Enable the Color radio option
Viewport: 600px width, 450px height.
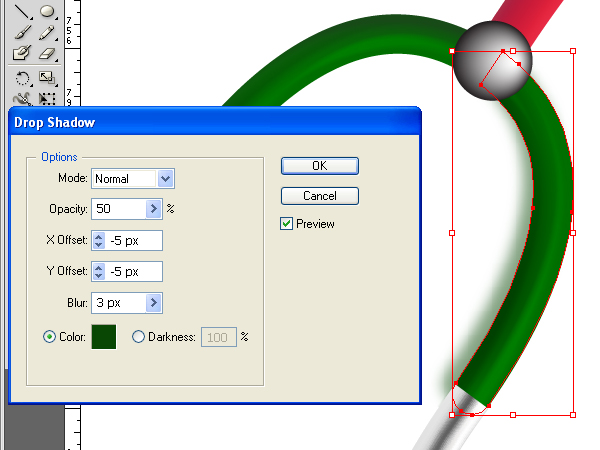pyautogui.click(x=49, y=337)
